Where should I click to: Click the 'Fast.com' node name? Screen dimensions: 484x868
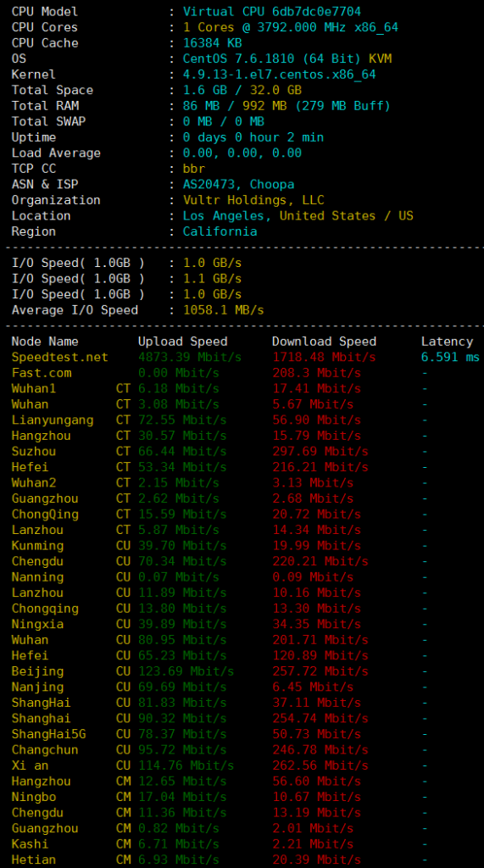42,373
